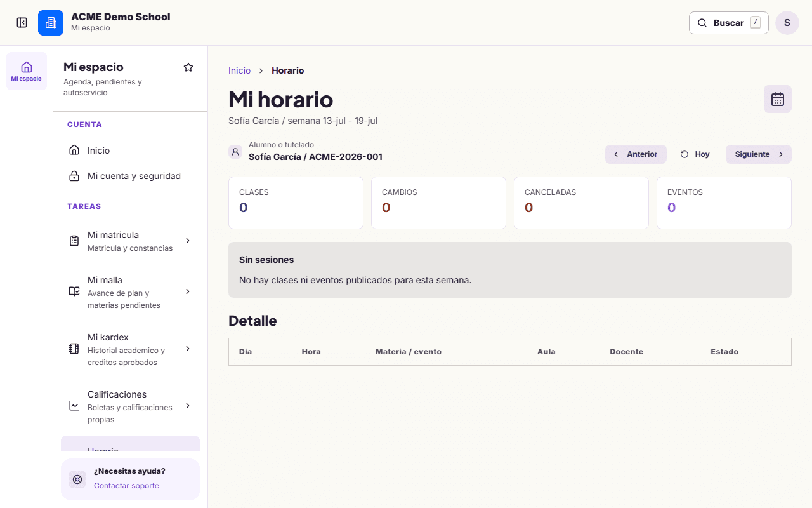Image resolution: width=812 pixels, height=508 pixels.
Task: Open Mi cuenta y seguridad
Action: 130,176
